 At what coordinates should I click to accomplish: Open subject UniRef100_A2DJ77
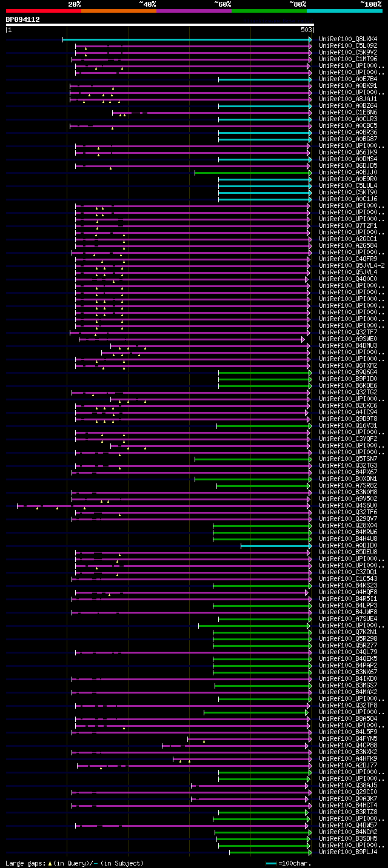[x=349, y=766]
